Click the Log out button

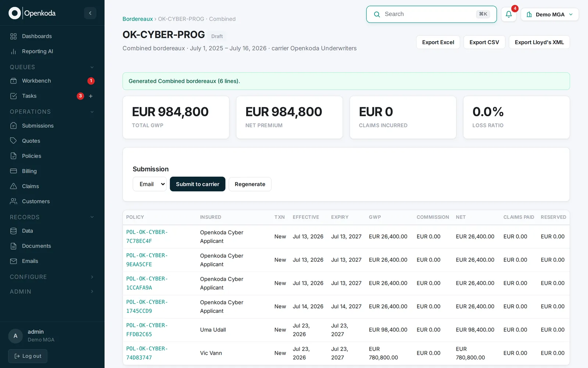(x=28, y=356)
